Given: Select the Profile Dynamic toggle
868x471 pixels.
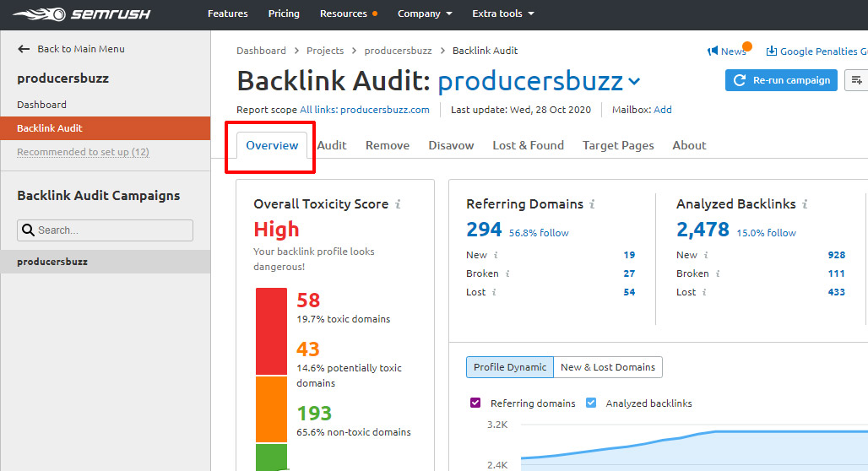Looking at the screenshot, I should pyautogui.click(x=510, y=367).
